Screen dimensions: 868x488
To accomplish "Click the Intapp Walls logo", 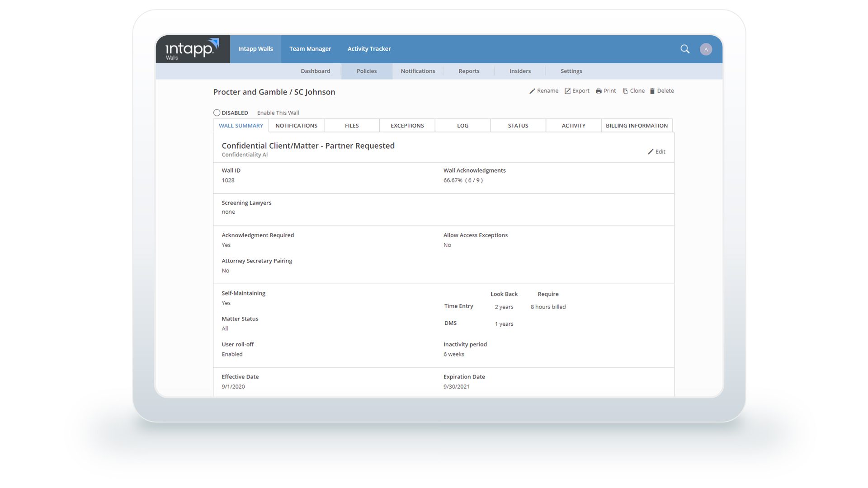I will point(193,49).
